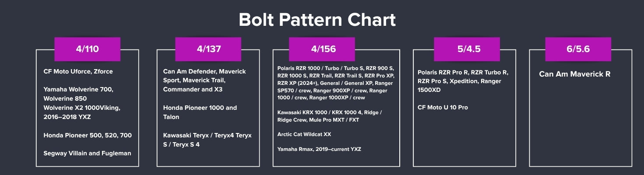Click the Yamaha Rmax entry

(x=319, y=149)
